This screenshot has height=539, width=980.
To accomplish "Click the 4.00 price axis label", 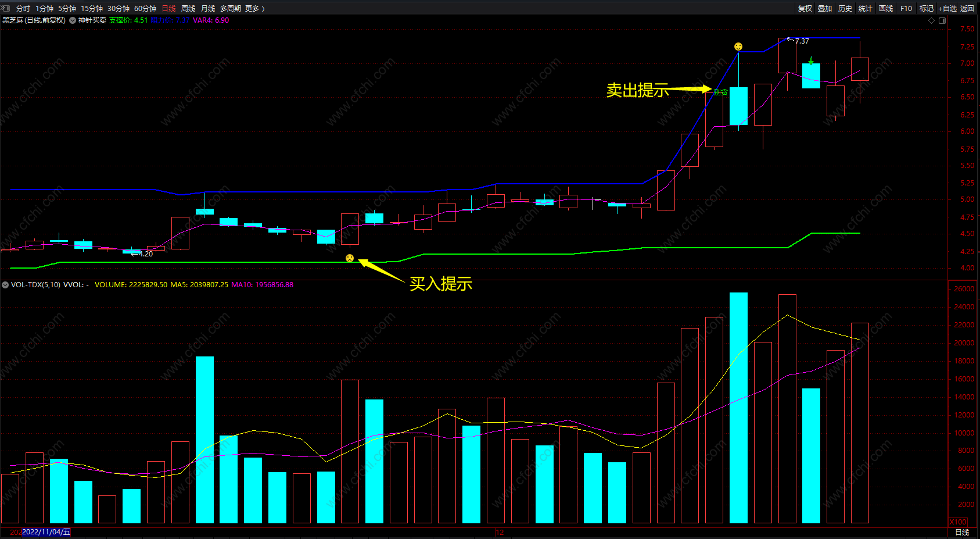I will 967,268.
